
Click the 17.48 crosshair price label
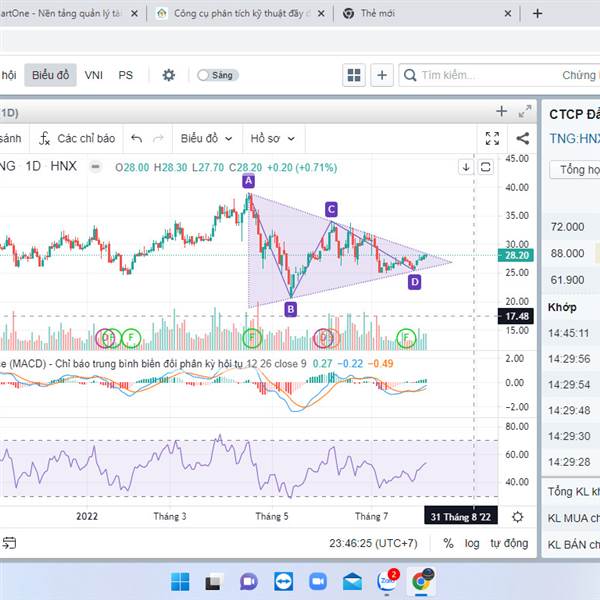coord(515,316)
